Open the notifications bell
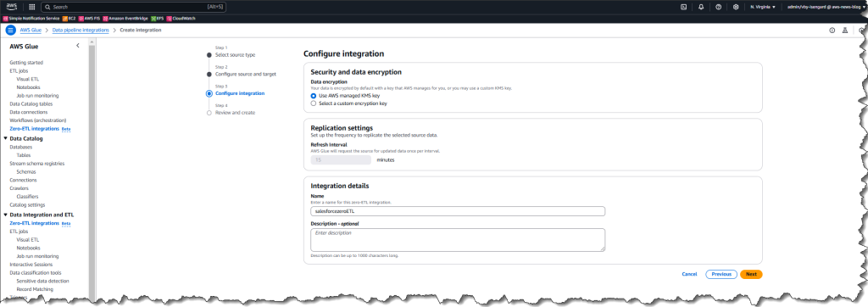 pos(701,7)
